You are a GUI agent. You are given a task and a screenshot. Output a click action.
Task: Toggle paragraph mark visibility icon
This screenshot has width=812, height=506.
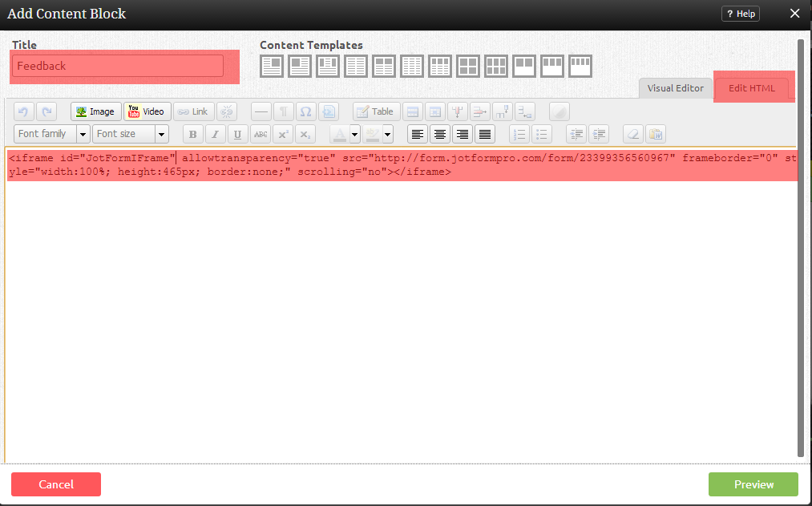[x=283, y=111]
